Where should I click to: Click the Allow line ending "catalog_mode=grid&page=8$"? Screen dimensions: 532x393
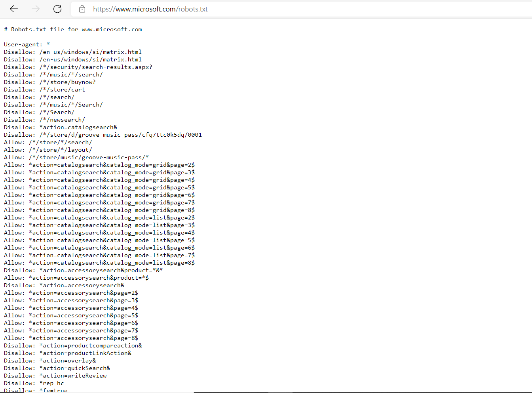pos(99,210)
